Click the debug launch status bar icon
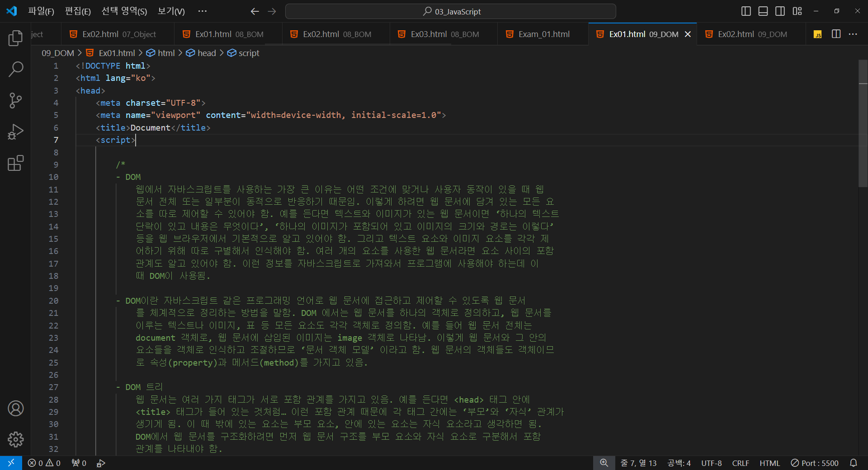The image size is (868, 470). point(101,463)
